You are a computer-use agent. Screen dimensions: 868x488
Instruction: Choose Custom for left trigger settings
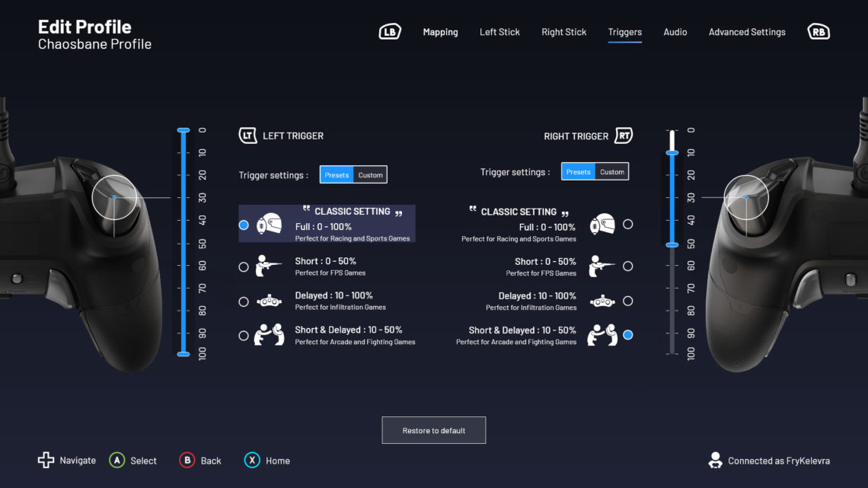coord(370,175)
